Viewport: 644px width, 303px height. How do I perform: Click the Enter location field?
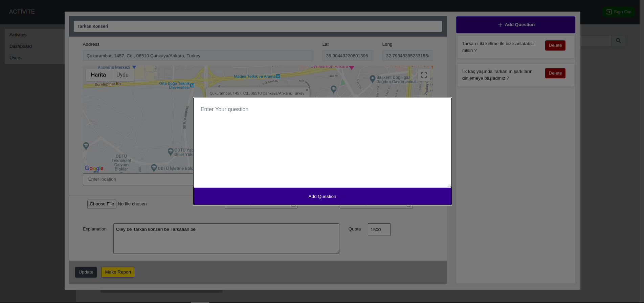tap(138, 179)
